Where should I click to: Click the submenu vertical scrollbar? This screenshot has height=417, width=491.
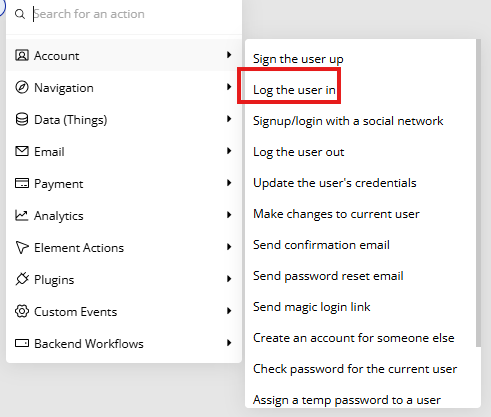click(x=478, y=193)
